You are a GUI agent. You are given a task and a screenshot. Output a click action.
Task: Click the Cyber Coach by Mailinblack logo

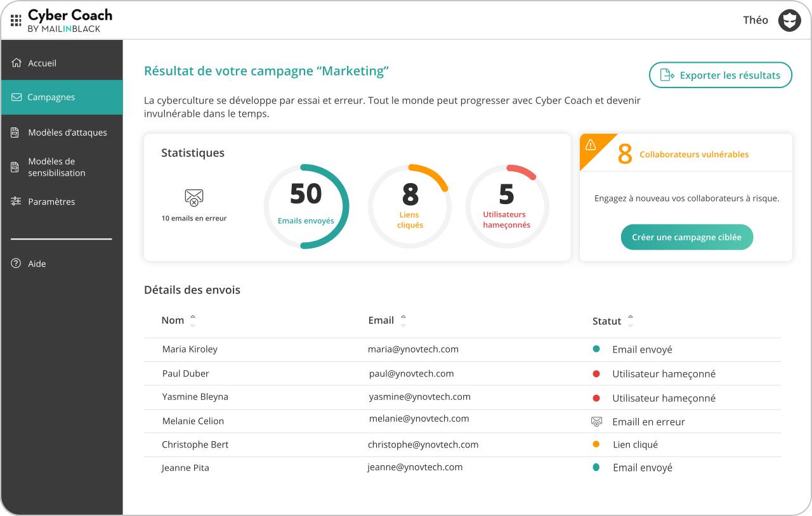point(70,20)
